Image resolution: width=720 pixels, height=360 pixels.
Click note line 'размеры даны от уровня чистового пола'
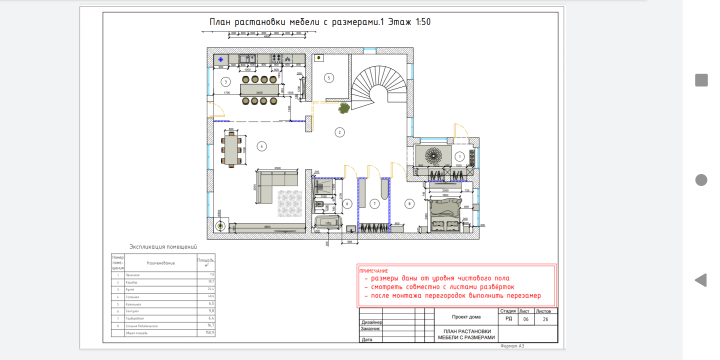point(440,279)
